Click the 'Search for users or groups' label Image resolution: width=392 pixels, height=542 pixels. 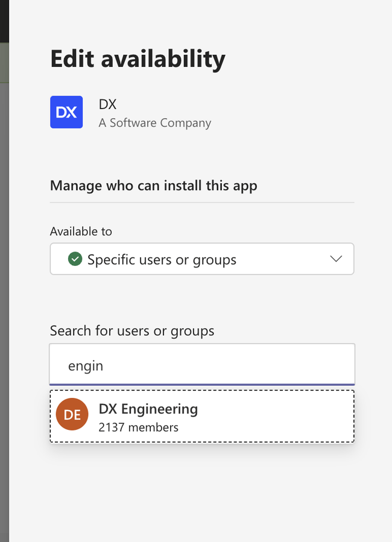tap(132, 330)
